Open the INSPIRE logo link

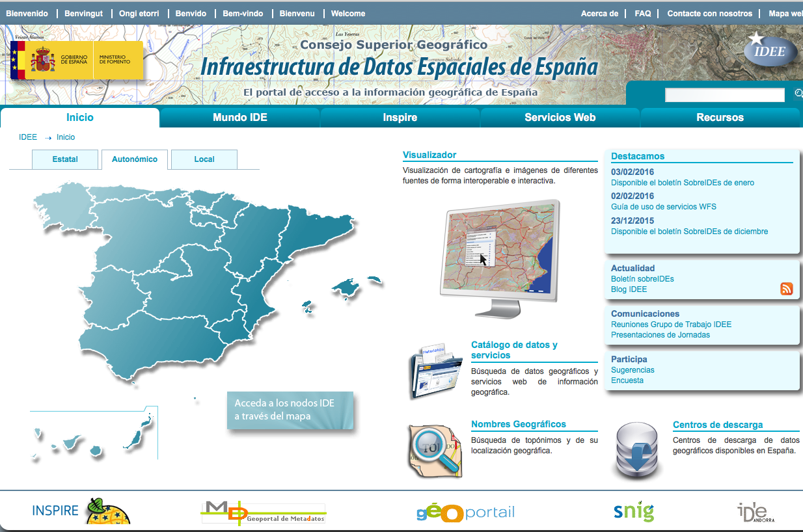click(81, 511)
